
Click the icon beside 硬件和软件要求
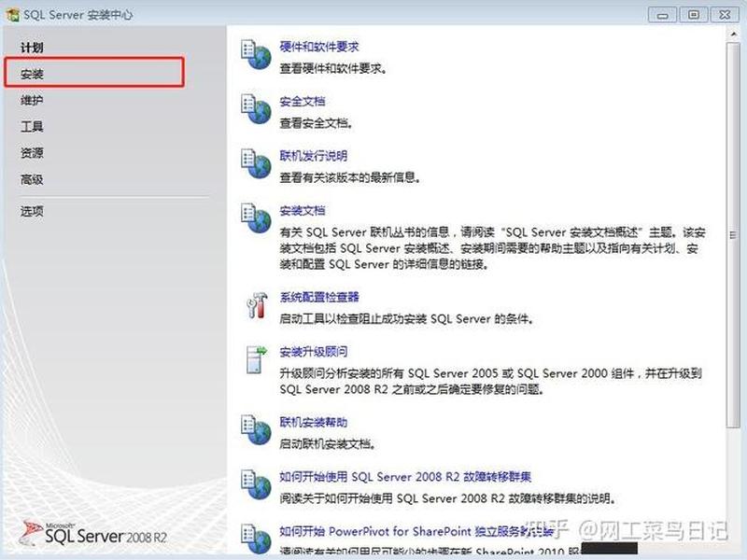click(x=256, y=55)
